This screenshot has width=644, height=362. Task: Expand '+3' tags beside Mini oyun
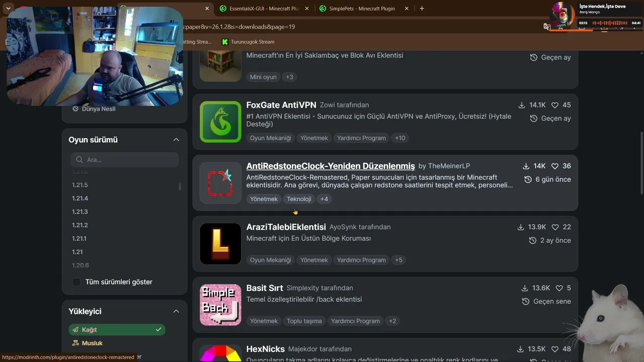pos(289,77)
